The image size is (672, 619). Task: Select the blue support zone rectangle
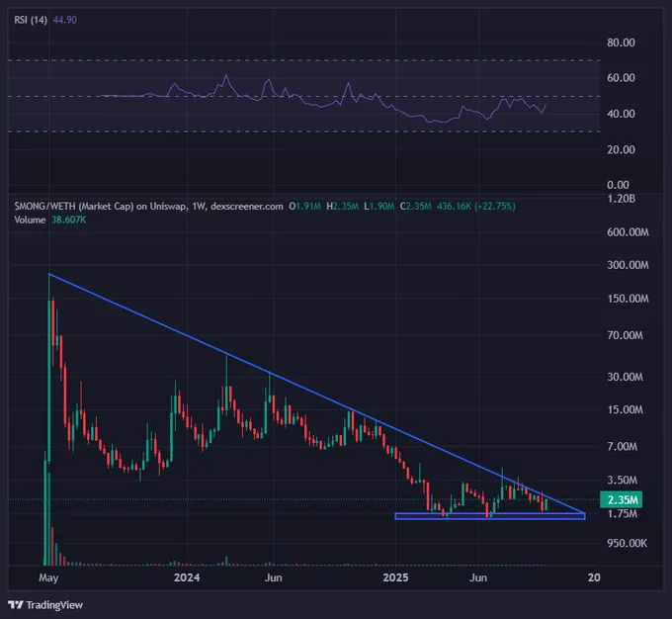[490, 516]
